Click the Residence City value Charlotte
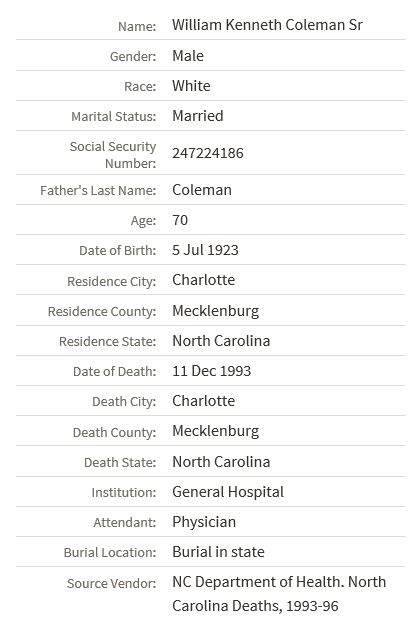 203,280
